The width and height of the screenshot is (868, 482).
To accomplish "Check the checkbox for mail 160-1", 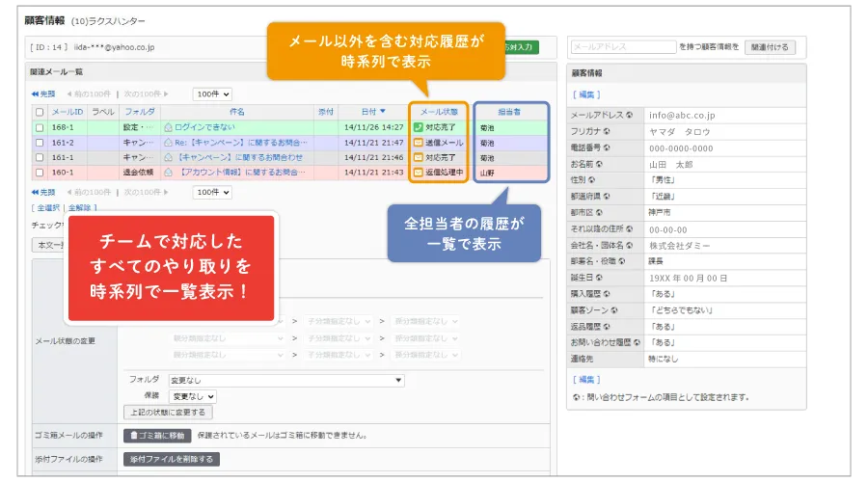I will pyautogui.click(x=40, y=173).
